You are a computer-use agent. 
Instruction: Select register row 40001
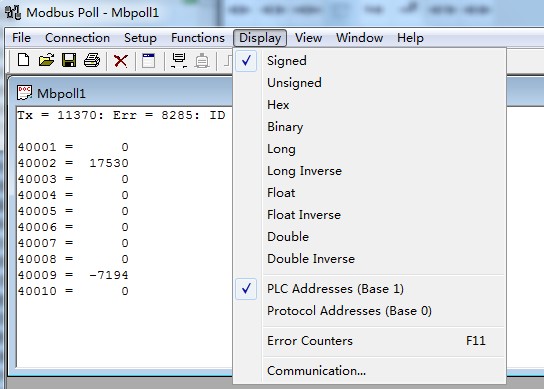point(73,147)
